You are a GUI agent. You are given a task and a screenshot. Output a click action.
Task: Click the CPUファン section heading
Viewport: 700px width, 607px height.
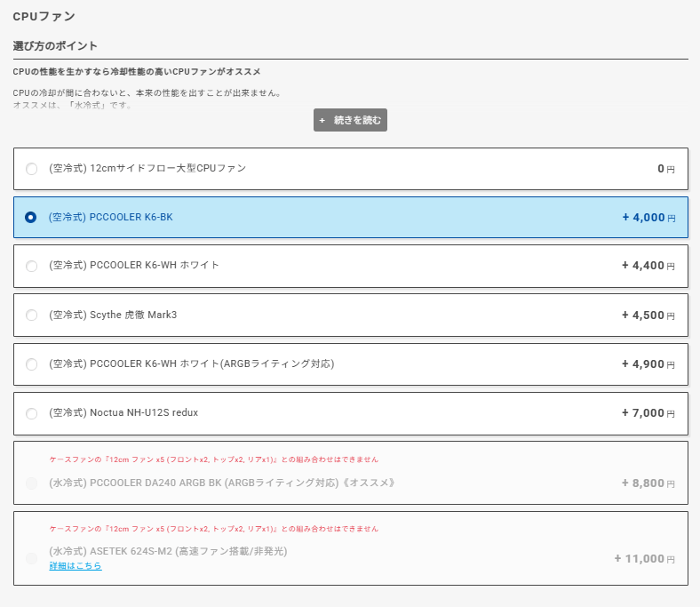[x=44, y=16]
